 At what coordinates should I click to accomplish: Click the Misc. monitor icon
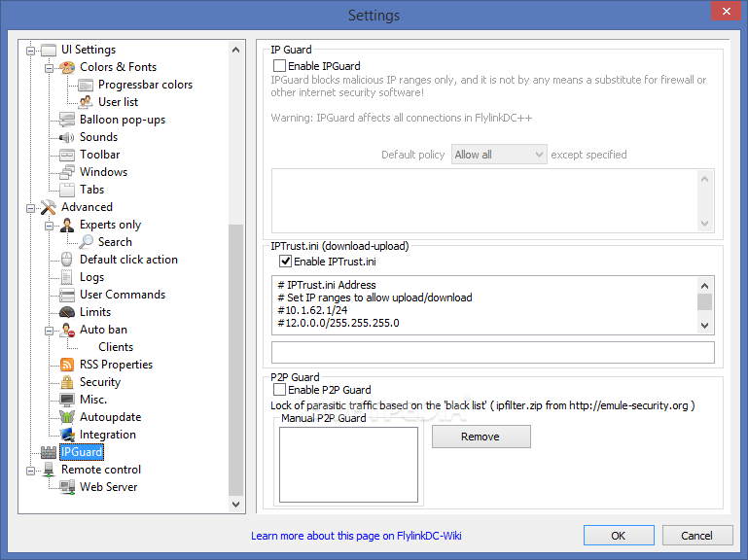tap(67, 400)
